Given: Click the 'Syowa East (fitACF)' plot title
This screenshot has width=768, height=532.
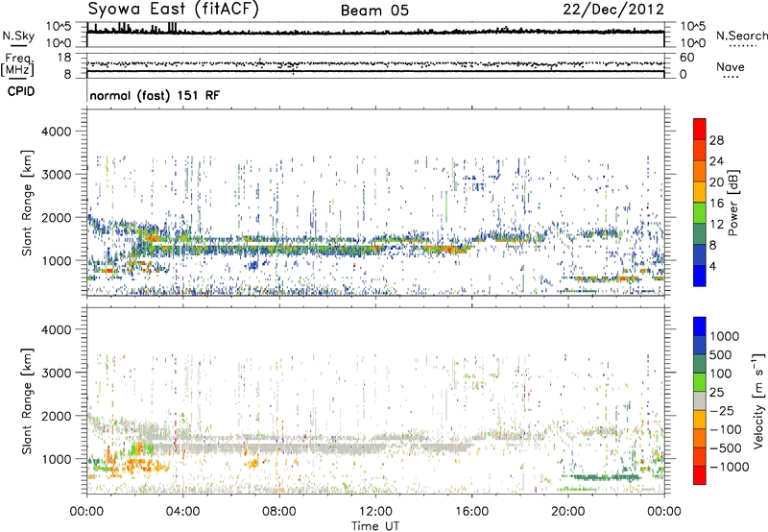Looking at the screenshot, I should (173, 9).
